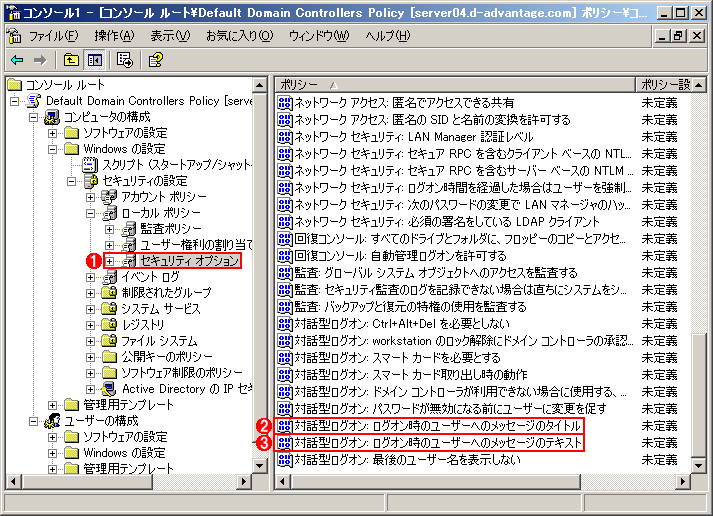Viewport: 713px width, 516px height.
Task: Click policy icon for ネットワーク アクセス: 匿名でアクセスできる共有
Action: [x=285, y=103]
